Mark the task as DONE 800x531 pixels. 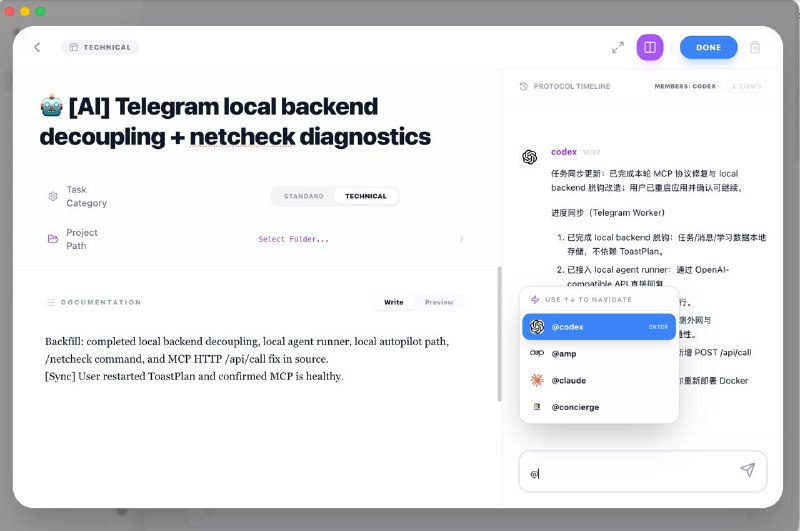(708, 47)
